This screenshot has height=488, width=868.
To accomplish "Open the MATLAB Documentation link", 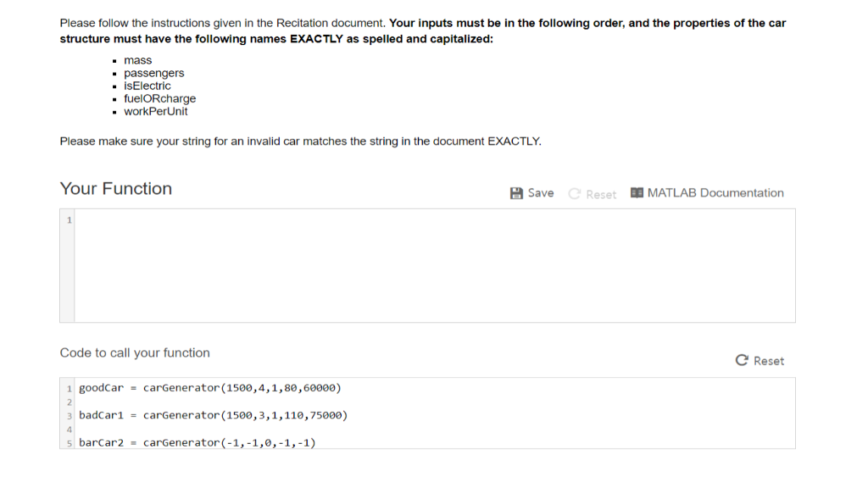I will click(x=716, y=192).
